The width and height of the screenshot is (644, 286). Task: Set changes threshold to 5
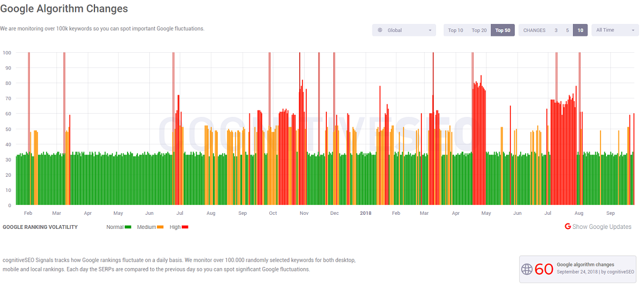tap(567, 30)
